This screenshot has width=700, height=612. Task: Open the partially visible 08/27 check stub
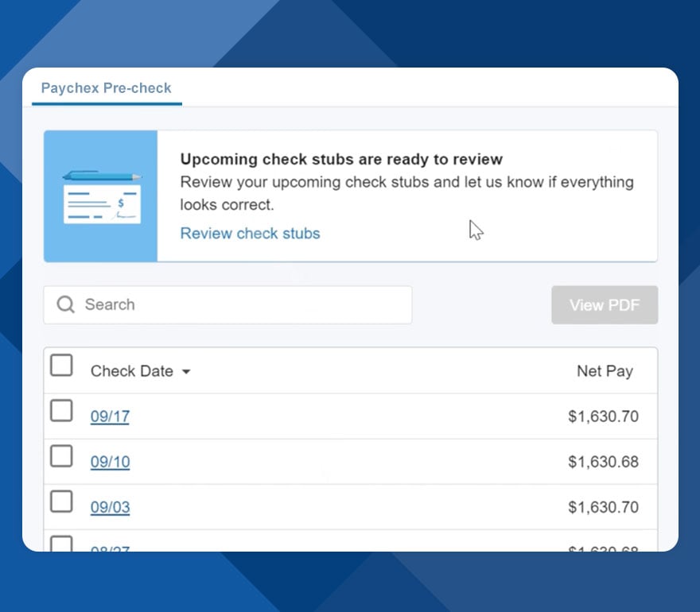coord(110,547)
